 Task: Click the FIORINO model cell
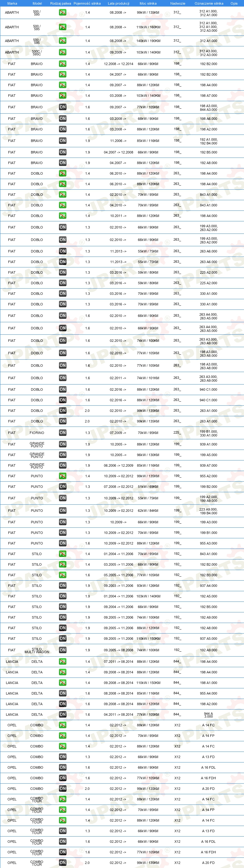(x=37, y=433)
